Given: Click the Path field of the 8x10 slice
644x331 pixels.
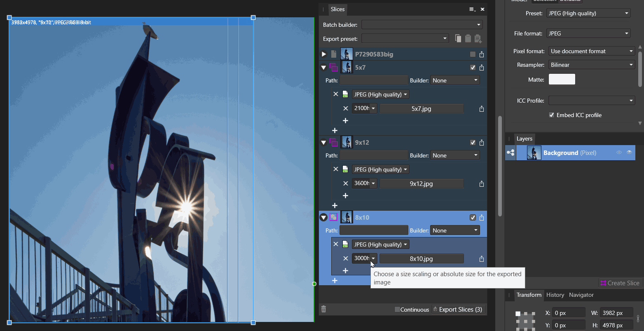Looking at the screenshot, I should pos(374,230).
